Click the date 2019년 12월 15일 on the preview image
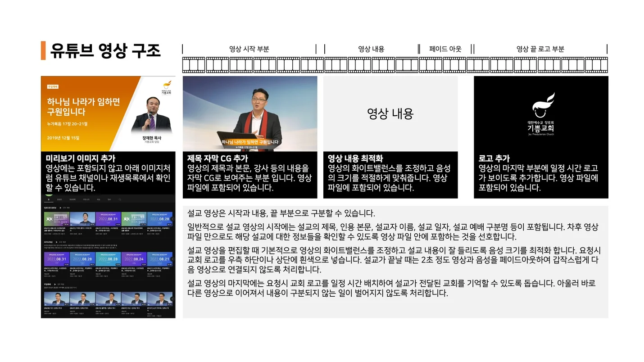 coord(63,138)
